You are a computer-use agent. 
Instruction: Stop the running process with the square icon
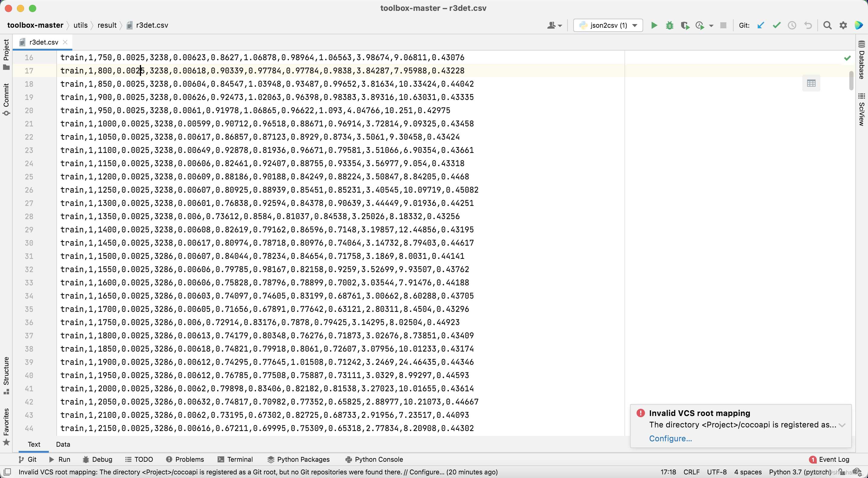723,25
